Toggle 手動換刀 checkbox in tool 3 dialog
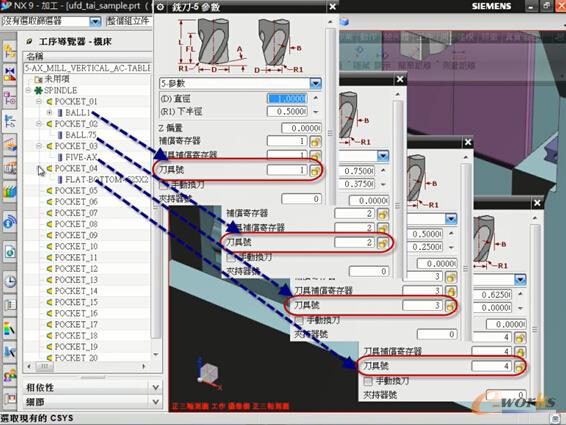The image size is (566, 425). pos(299,320)
